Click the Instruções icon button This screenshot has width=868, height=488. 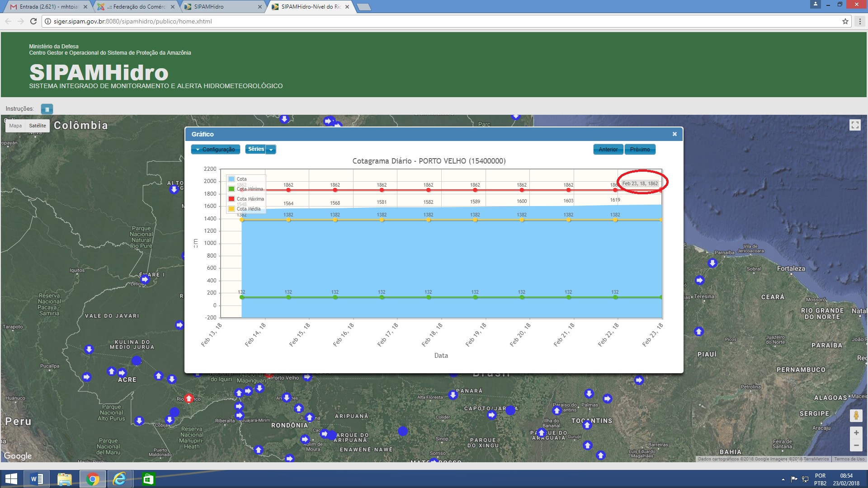[x=47, y=109]
